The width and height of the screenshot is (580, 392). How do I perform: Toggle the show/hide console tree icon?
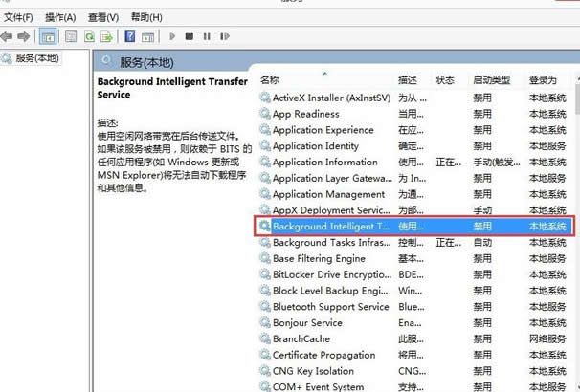pos(48,36)
